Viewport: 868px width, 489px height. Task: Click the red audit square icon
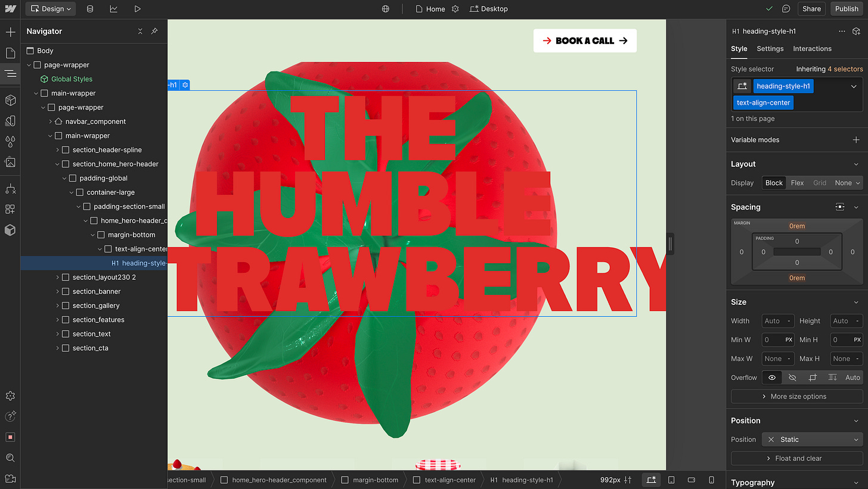pyautogui.click(x=10, y=437)
